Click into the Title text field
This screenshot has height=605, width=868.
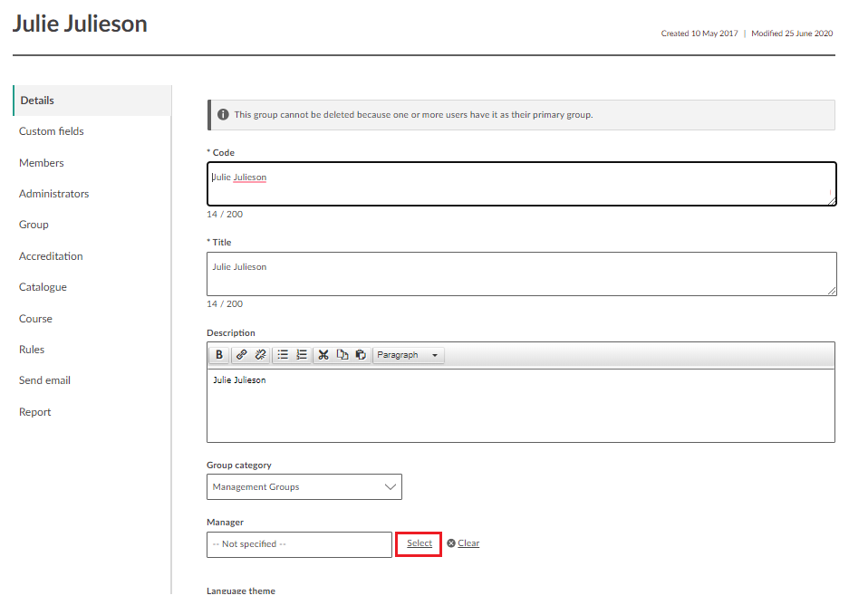[521, 274]
